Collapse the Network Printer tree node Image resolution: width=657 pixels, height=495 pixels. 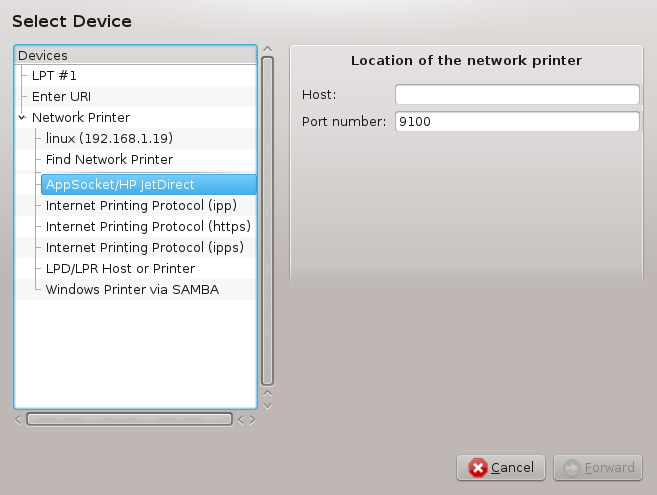tap(22, 118)
